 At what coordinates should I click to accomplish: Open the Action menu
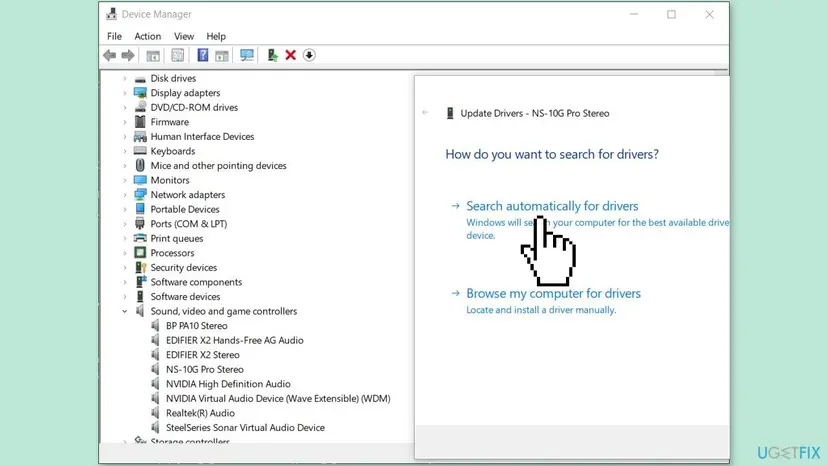(147, 36)
